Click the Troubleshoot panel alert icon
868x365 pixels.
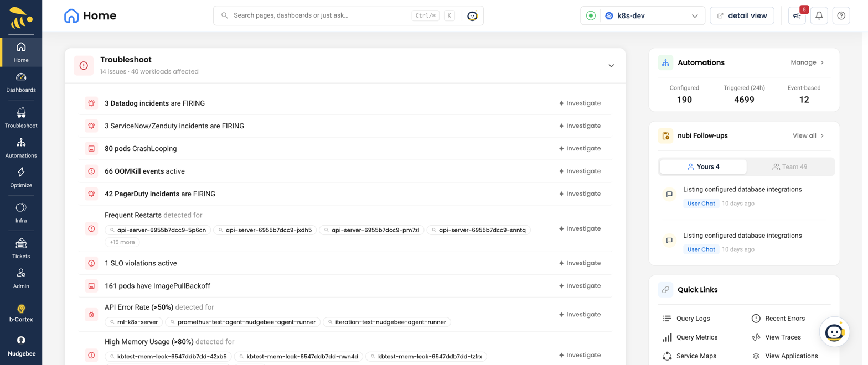(x=84, y=65)
